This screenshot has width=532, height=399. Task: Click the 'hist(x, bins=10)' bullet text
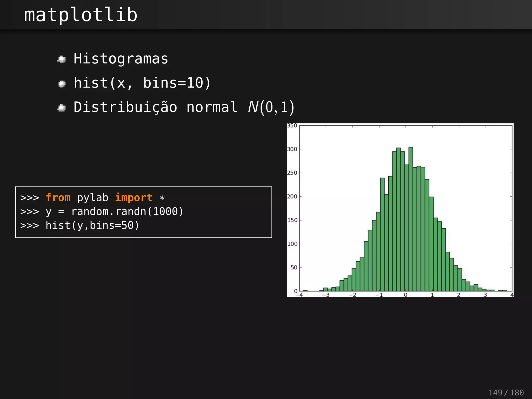coord(142,83)
